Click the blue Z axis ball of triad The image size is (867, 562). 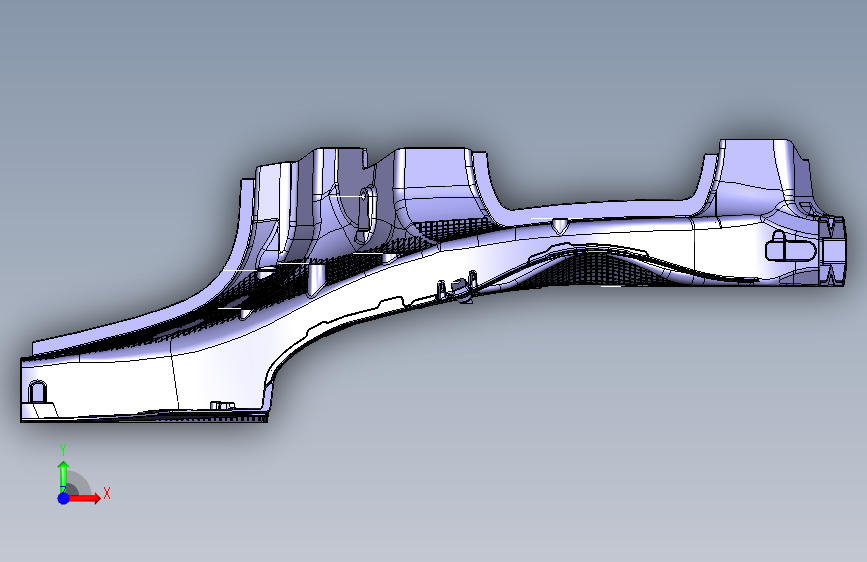point(63,498)
